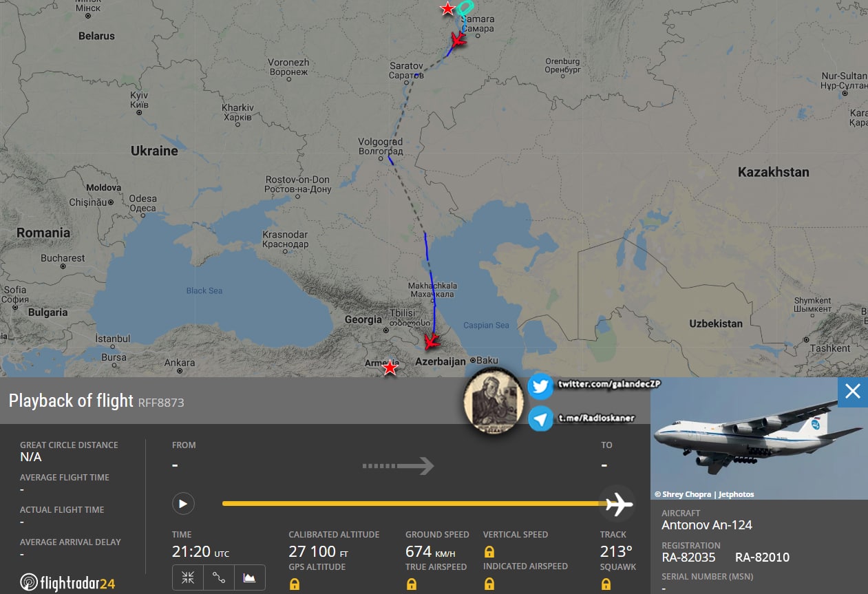This screenshot has height=594, width=868.
Task: Start the flight playback with play button
Action: 183,504
